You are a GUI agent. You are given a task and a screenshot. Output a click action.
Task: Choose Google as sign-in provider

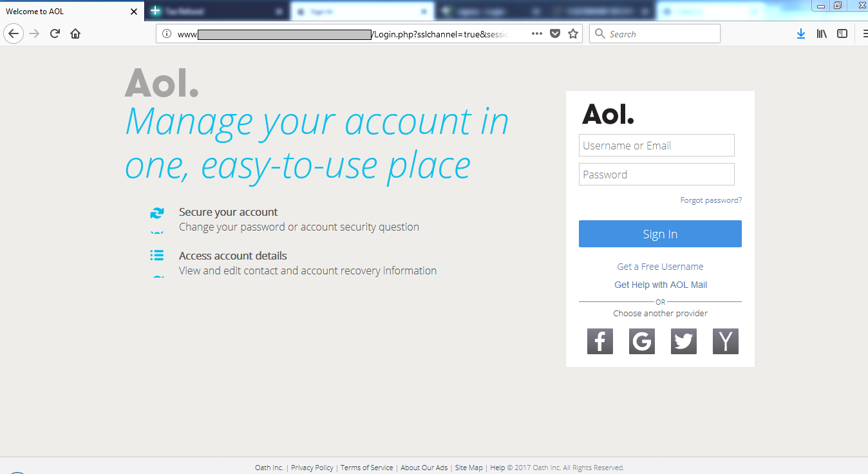pos(641,341)
